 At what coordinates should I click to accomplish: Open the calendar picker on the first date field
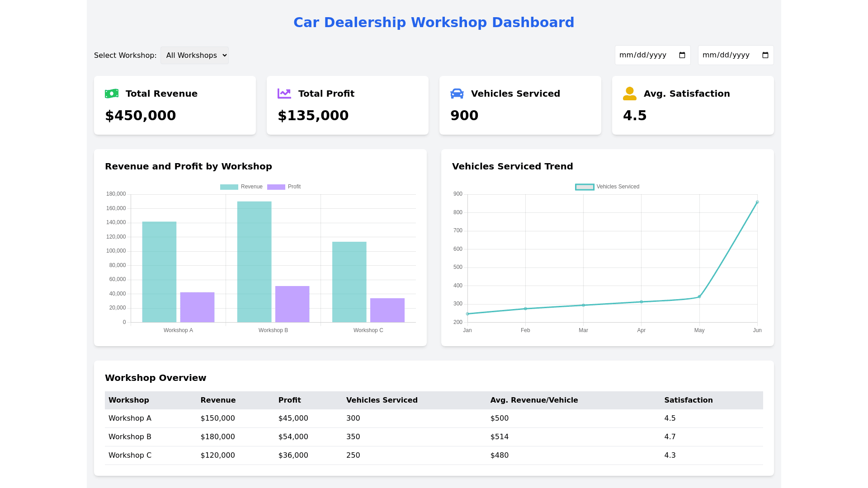[682, 55]
